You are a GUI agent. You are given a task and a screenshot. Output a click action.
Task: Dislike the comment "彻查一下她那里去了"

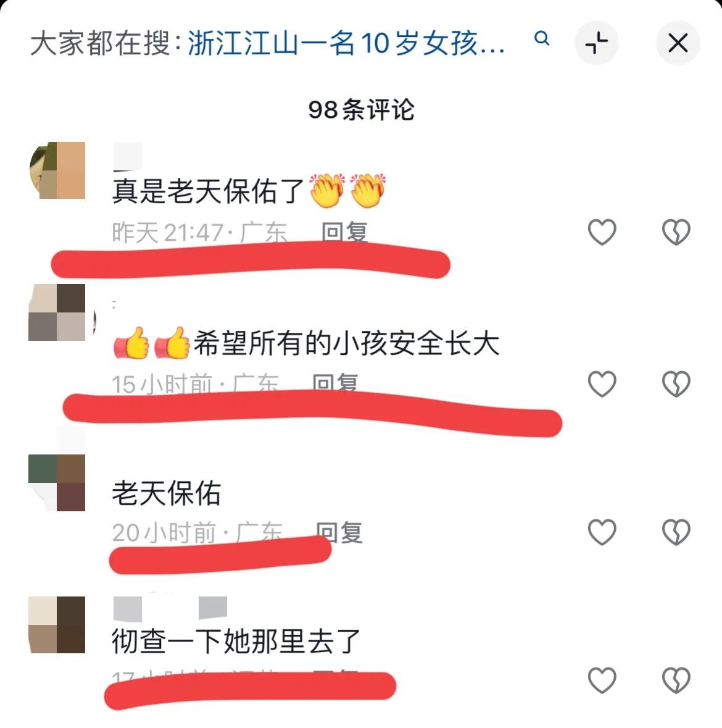(676, 680)
